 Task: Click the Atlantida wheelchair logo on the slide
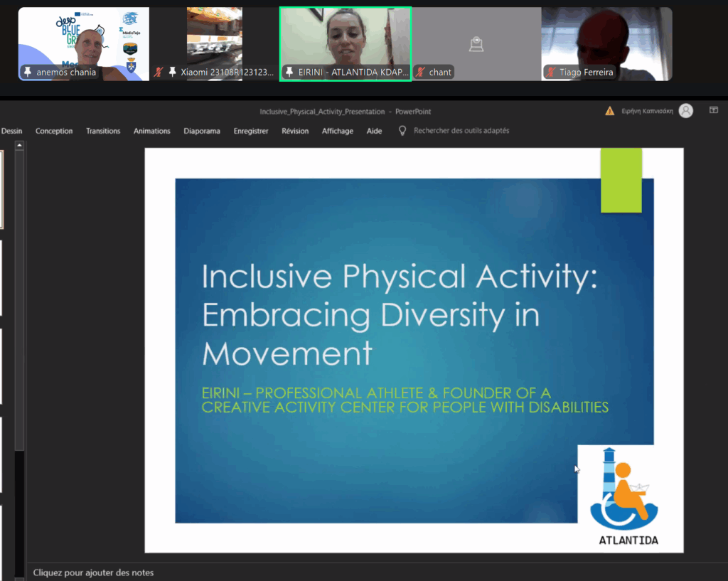click(624, 491)
